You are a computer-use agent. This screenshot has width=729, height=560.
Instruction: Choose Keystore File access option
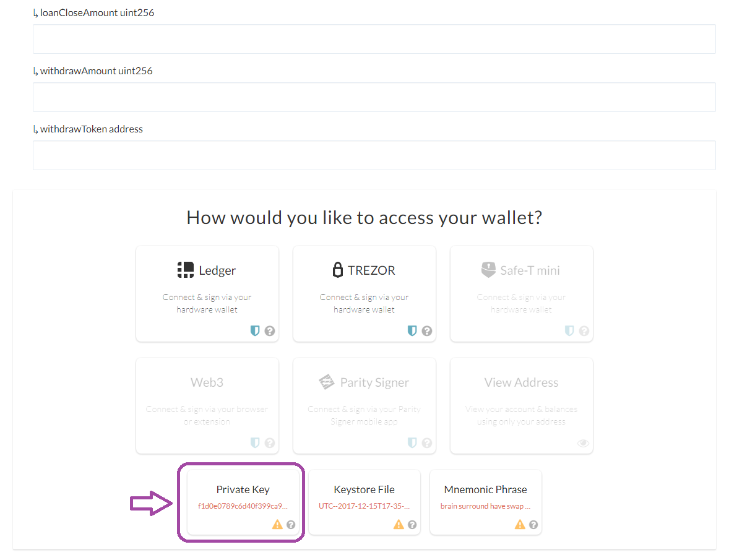(x=364, y=502)
